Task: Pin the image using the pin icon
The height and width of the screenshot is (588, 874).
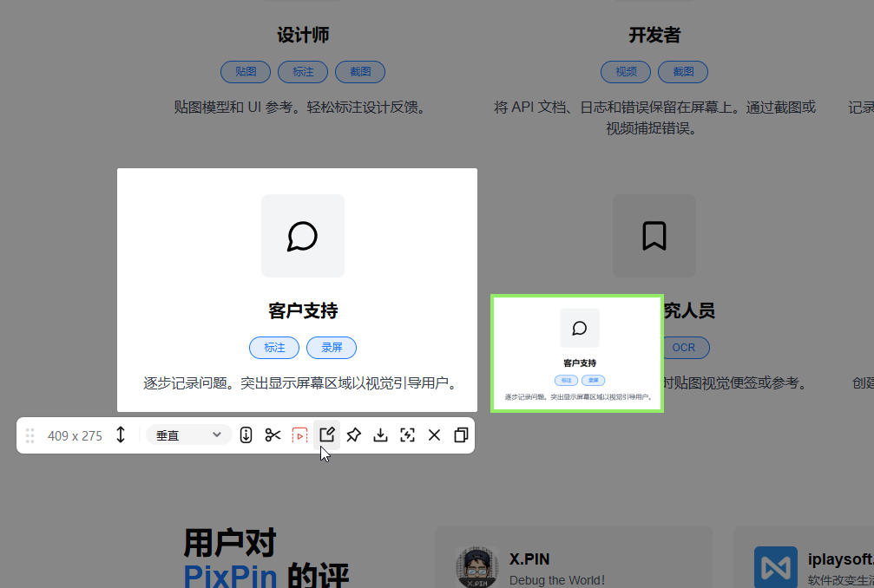Action: point(353,434)
